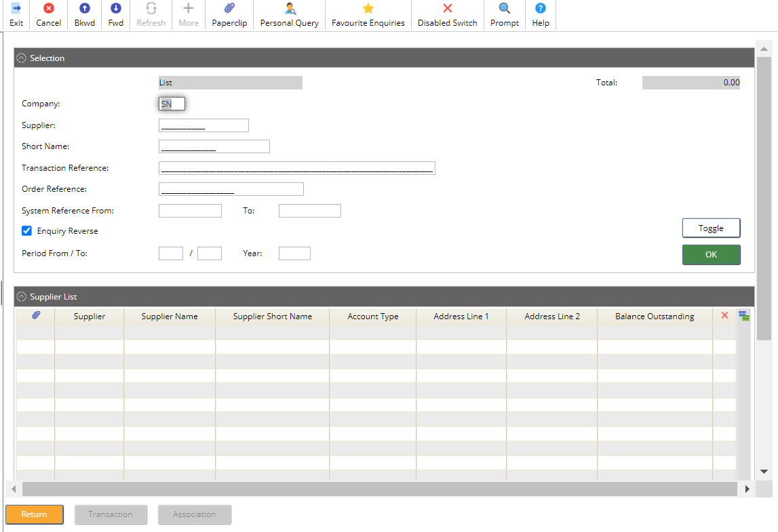Viewport: 778px width, 532px height.
Task: Open the Help icon
Action: 541,8
